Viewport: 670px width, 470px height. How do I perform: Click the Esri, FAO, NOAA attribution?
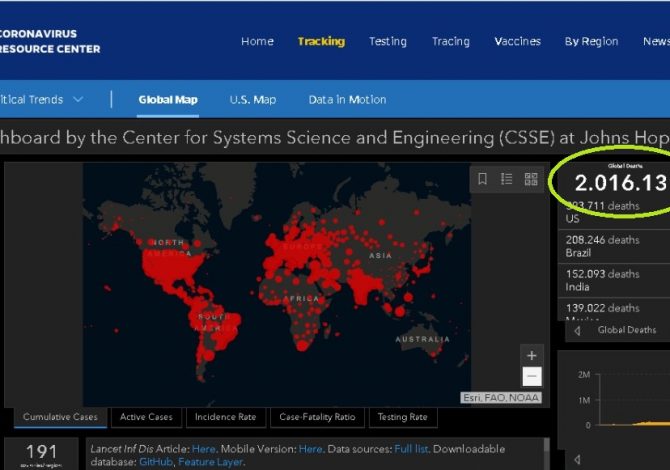click(501, 398)
